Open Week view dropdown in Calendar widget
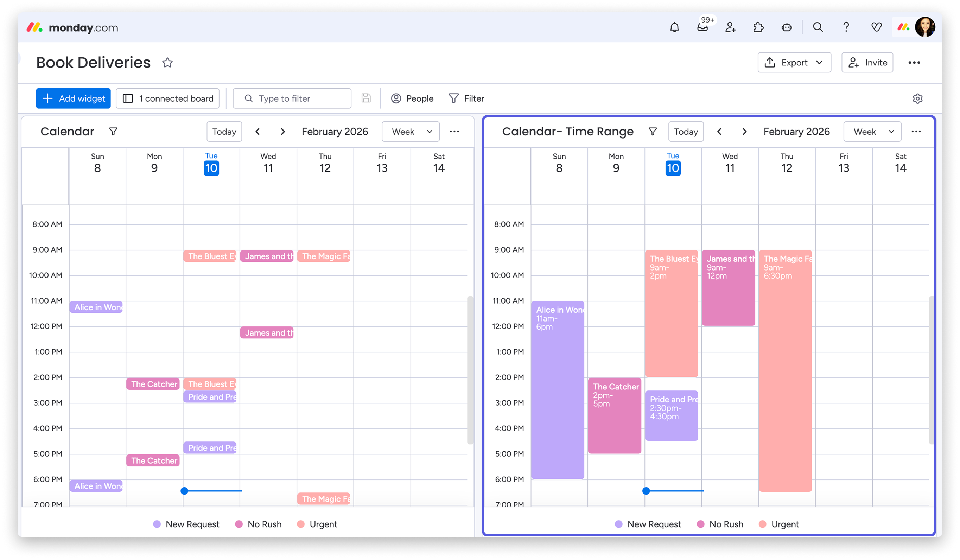 point(411,132)
